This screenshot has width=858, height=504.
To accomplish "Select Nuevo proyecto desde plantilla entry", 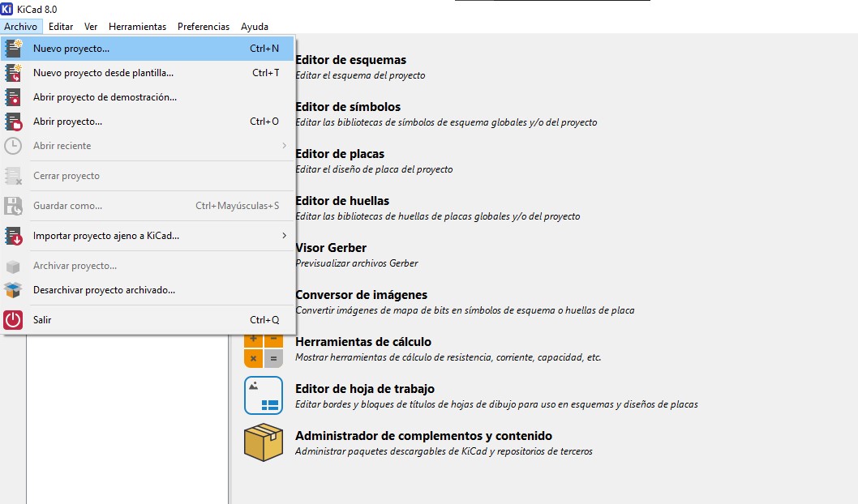I will (148, 73).
